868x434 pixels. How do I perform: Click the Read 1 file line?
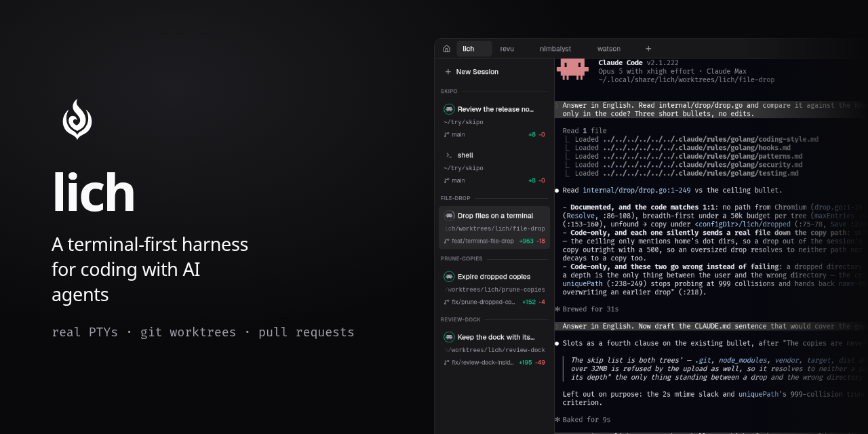click(585, 131)
